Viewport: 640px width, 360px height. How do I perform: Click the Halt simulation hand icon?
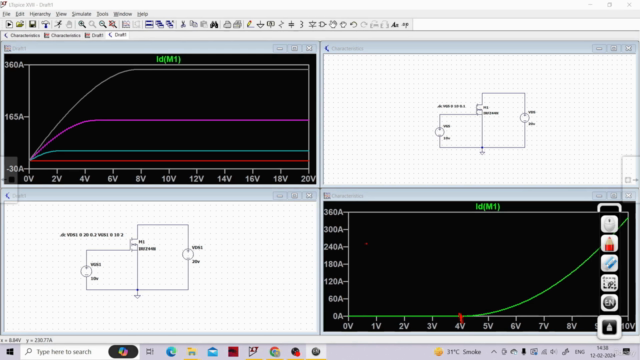69,24
